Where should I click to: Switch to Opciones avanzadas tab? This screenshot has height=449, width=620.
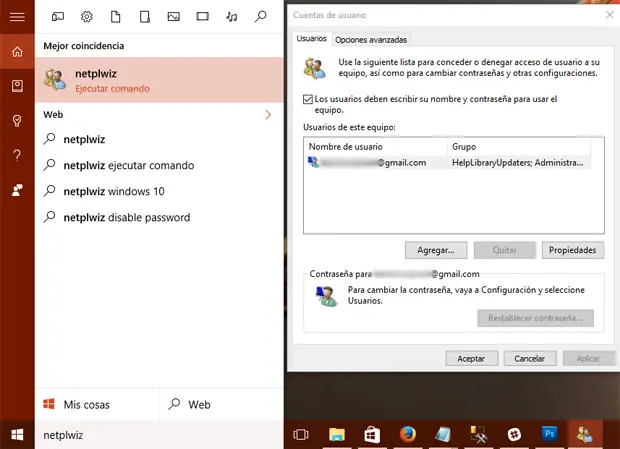pos(371,40)
